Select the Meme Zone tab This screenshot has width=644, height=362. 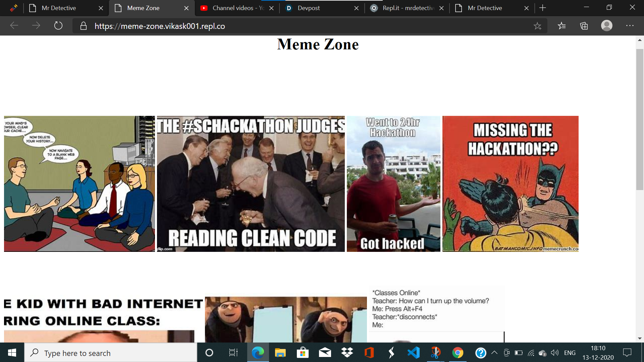click(x=152, y=8)
